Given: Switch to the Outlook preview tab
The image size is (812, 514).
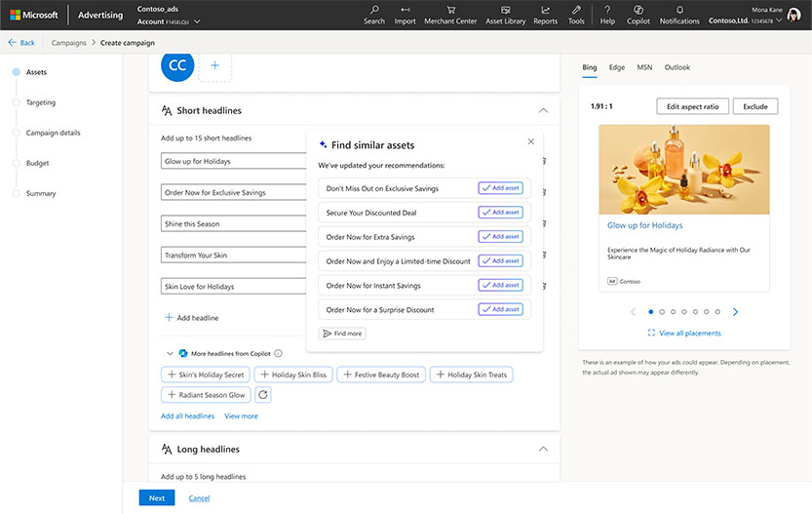Looking at the screenshot, I should click(677, 67).
